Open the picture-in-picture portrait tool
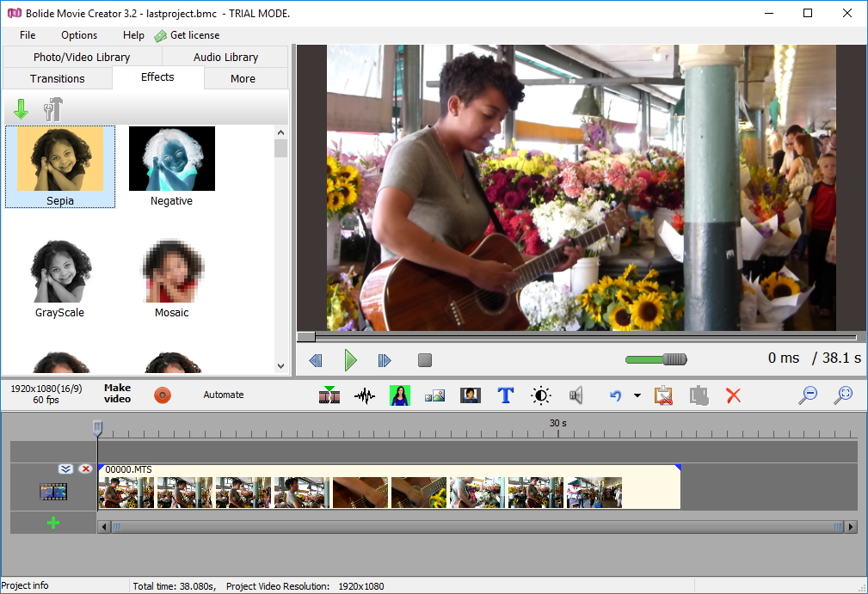The height and width of the screenshot is (594, 868). pos(470,395)
